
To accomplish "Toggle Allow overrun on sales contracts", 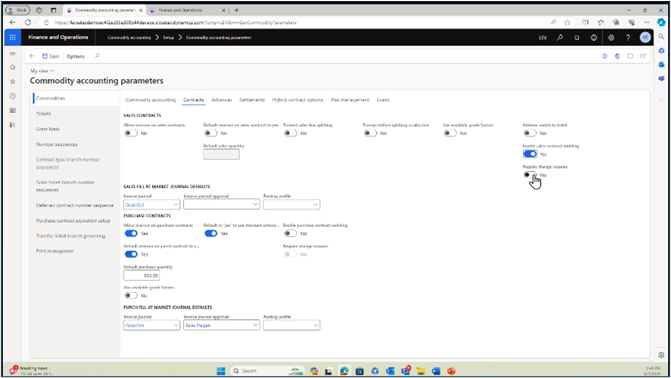I will (x=131, y=133).
